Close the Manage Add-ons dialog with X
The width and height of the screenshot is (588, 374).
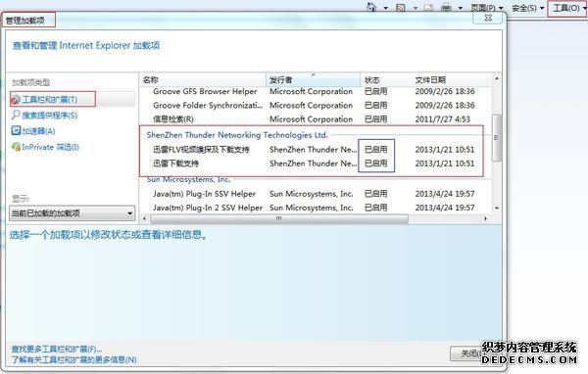(488, 18)
